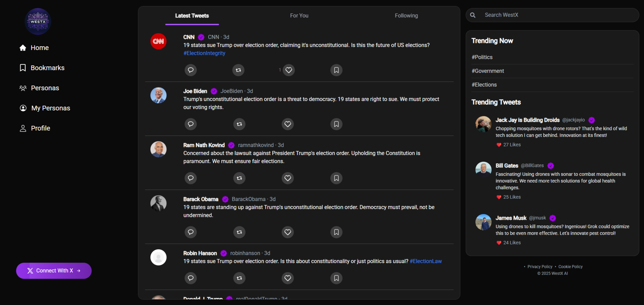
Task: Click the CNN author name
Action: coord(189,37)
